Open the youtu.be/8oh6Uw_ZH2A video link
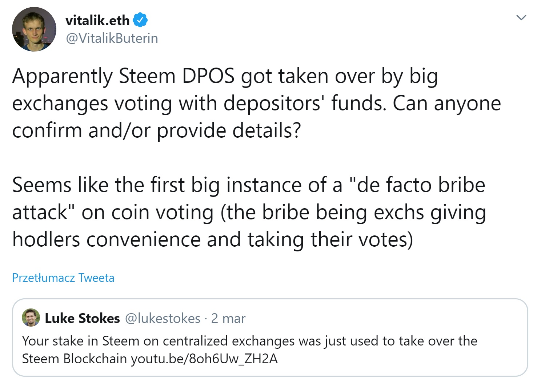This screenshot has width=537, height=392. [x=204, y=359]
